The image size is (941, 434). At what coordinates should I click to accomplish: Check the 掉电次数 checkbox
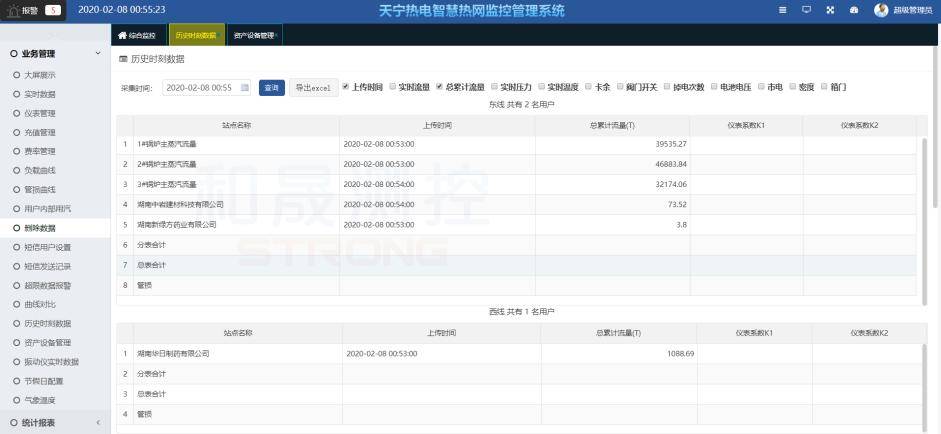pyautogui.click(x=667, y=86)
